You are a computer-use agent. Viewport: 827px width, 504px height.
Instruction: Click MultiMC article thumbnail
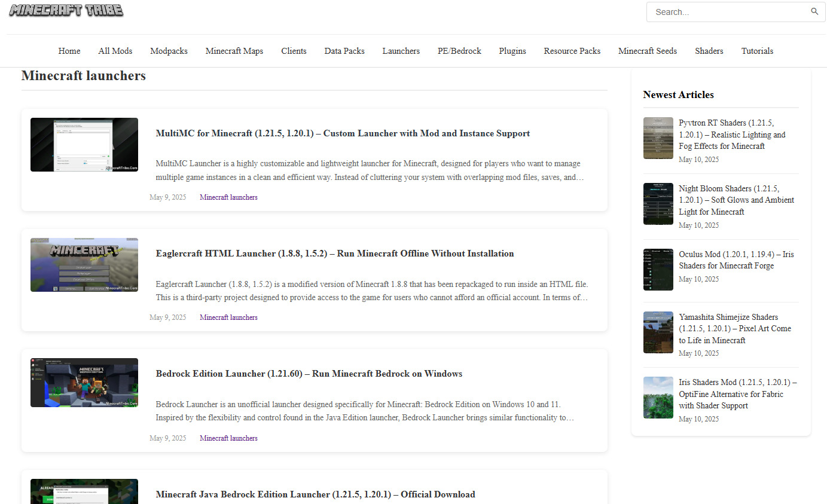point(84,145)
